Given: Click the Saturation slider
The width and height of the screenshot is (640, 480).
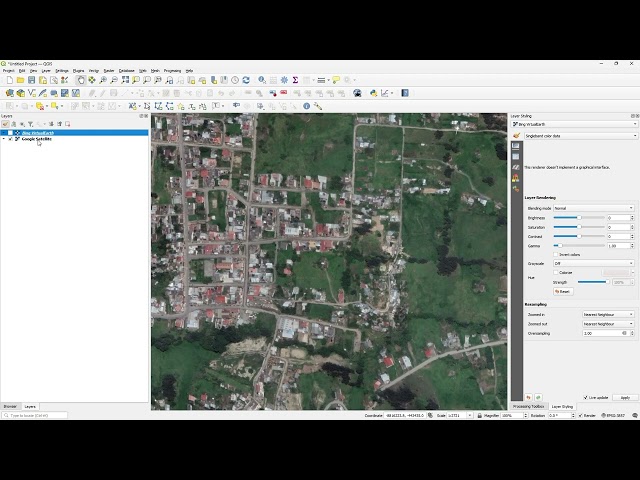Looking at the screenshot, I should click(x=579, y=227).
